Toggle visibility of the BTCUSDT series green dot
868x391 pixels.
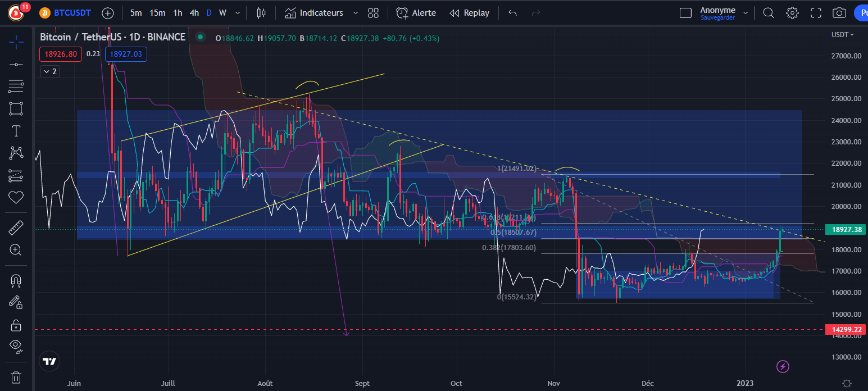pyautogui.click(x=199, y=37)
